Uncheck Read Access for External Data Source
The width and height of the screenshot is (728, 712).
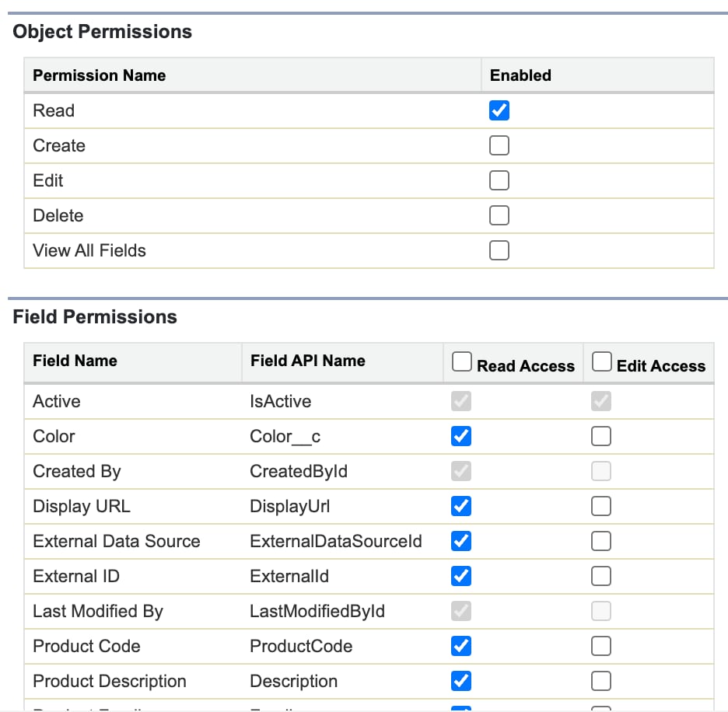click(461, 541)
